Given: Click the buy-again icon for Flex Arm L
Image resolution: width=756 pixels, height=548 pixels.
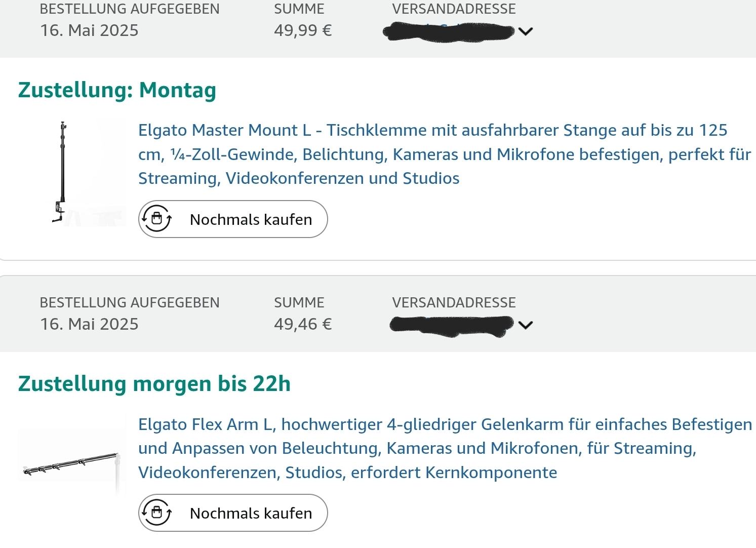Looking at the screenshot, I should (x=156, y=513).
